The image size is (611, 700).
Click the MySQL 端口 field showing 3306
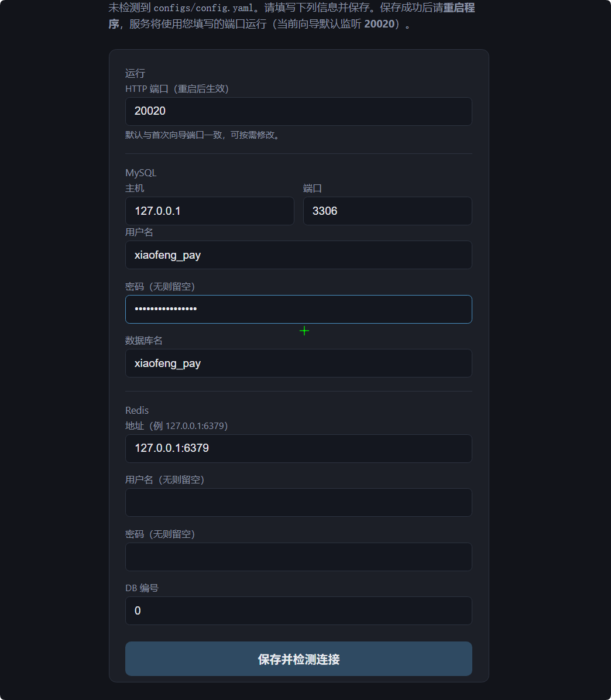387,211
